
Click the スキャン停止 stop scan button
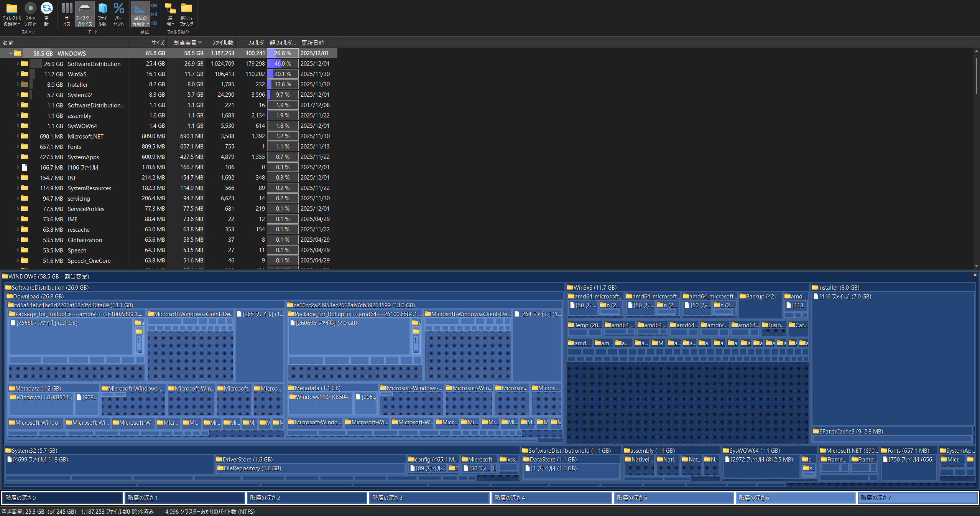click(30, 15)
